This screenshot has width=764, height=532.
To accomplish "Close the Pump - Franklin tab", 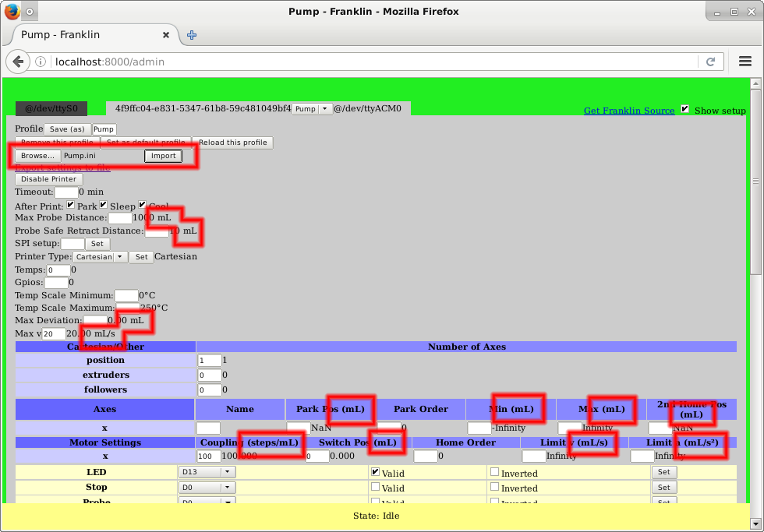I will (x=166, y=35).
